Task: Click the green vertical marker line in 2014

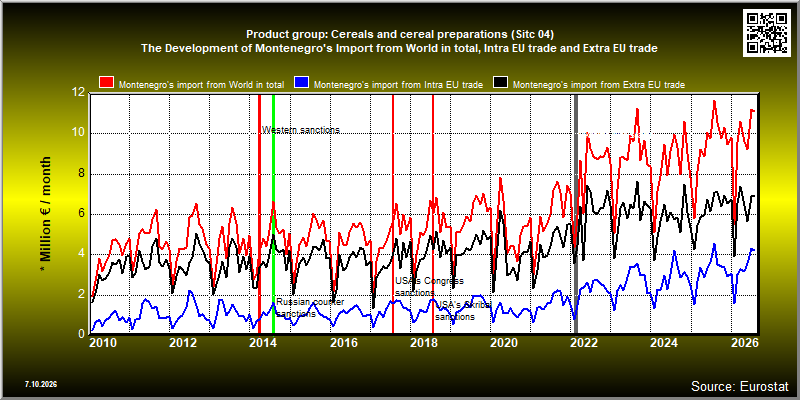Action: (273, 214)
